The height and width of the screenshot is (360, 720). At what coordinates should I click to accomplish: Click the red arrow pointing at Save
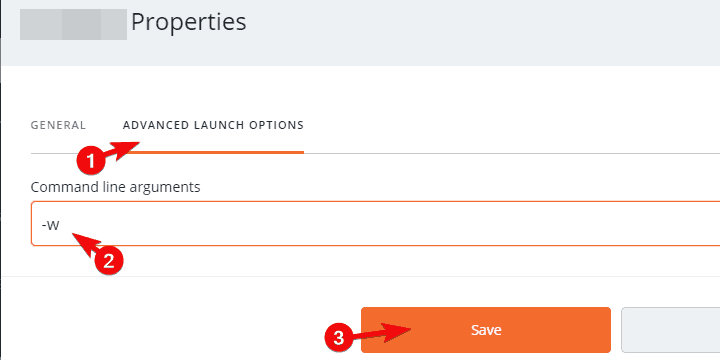[x=383, y=333]
